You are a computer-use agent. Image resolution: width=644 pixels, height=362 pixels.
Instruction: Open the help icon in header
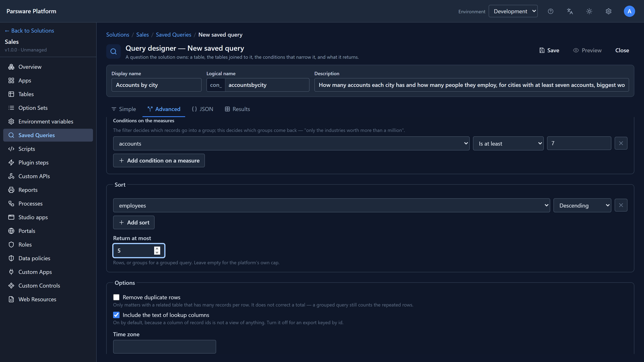[550, 11]
